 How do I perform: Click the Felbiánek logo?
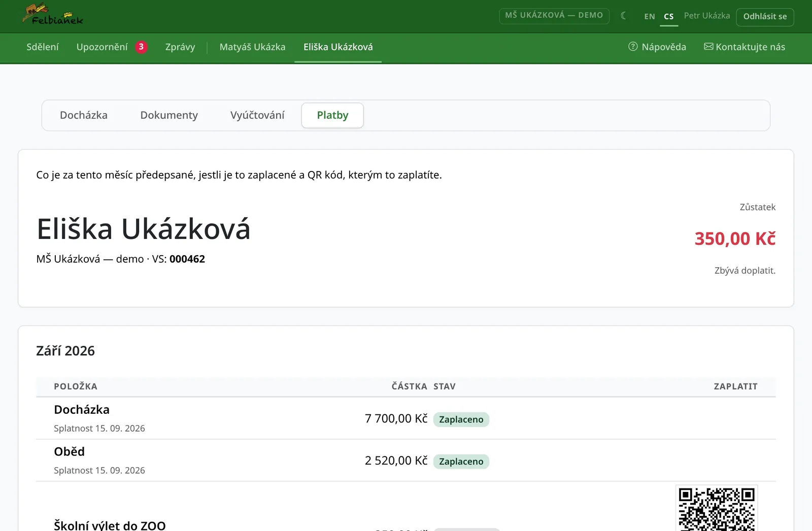click(x=53, y=15)
